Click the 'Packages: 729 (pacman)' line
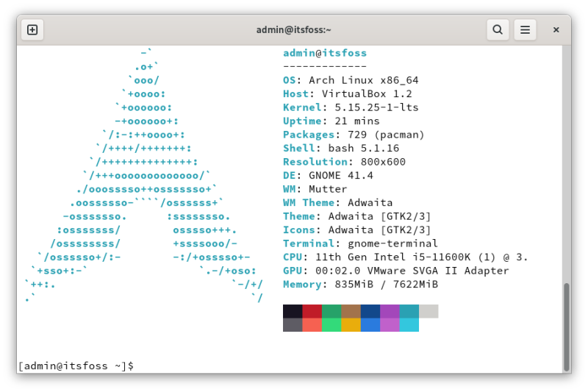The height and width of the screenshot is (392, 588). (x=354, y=135)
